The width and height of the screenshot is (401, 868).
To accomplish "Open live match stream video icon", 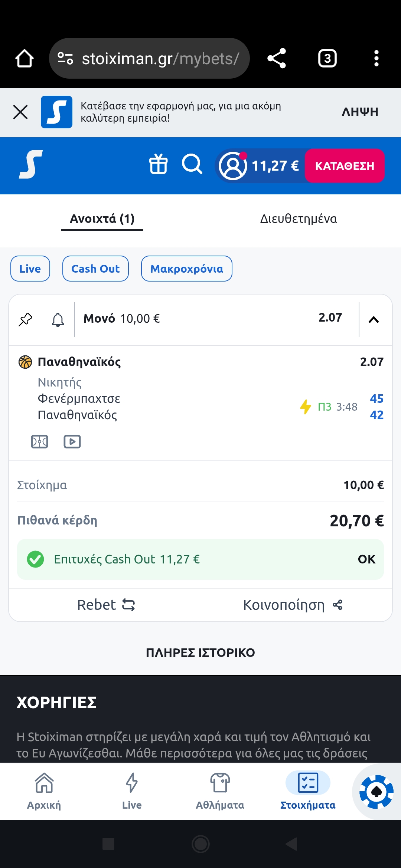I will [x=72, y=441].
